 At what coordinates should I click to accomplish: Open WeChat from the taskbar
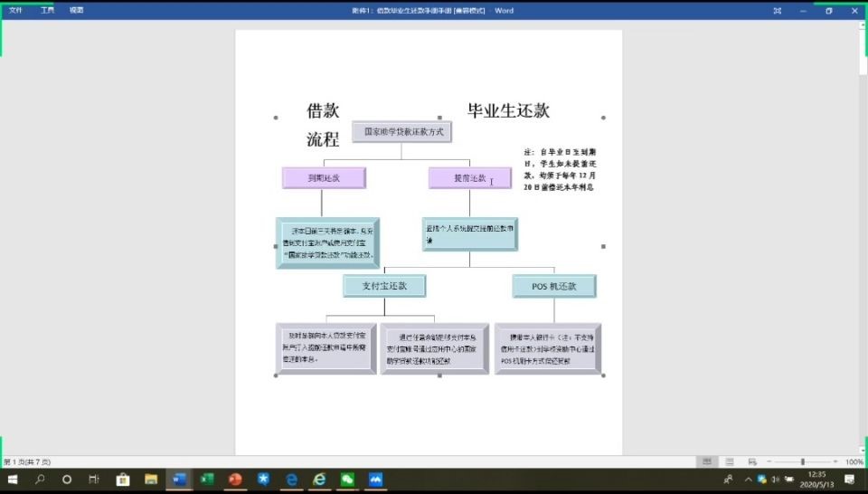point(347,480)
